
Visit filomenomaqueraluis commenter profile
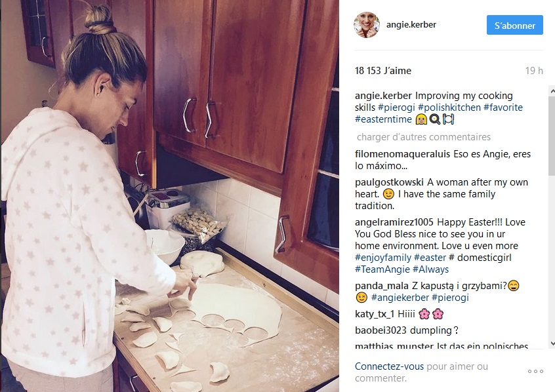(402, 154)
